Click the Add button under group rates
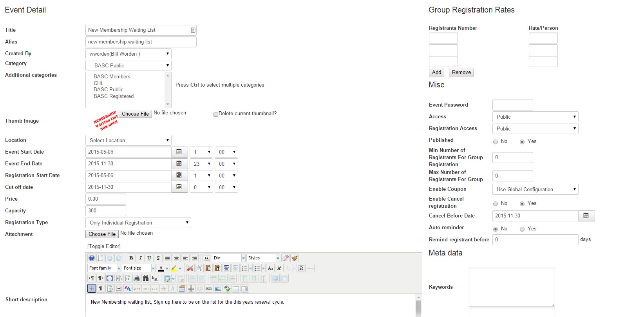 (x=436, y=72)
